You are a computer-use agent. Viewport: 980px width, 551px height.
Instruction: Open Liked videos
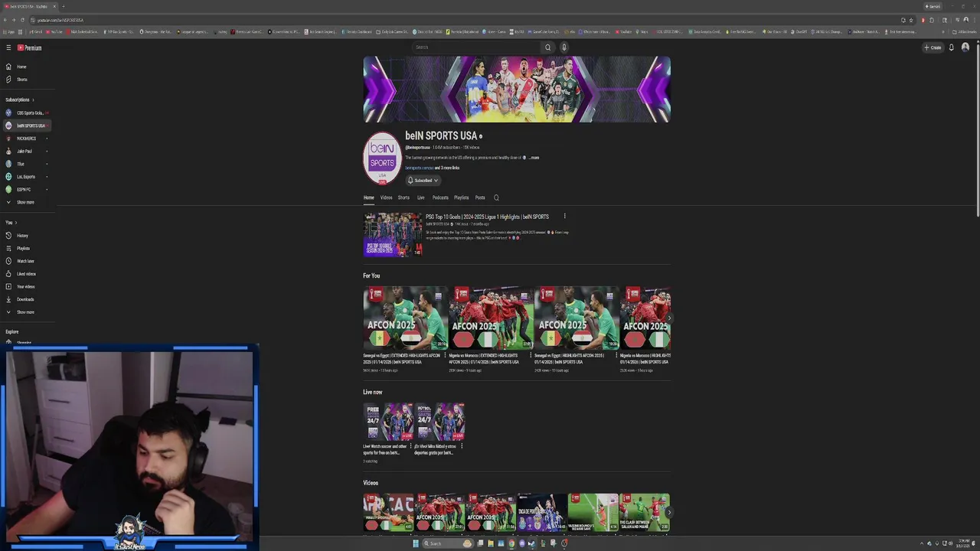pyautogui.click(x=25, y=274)
